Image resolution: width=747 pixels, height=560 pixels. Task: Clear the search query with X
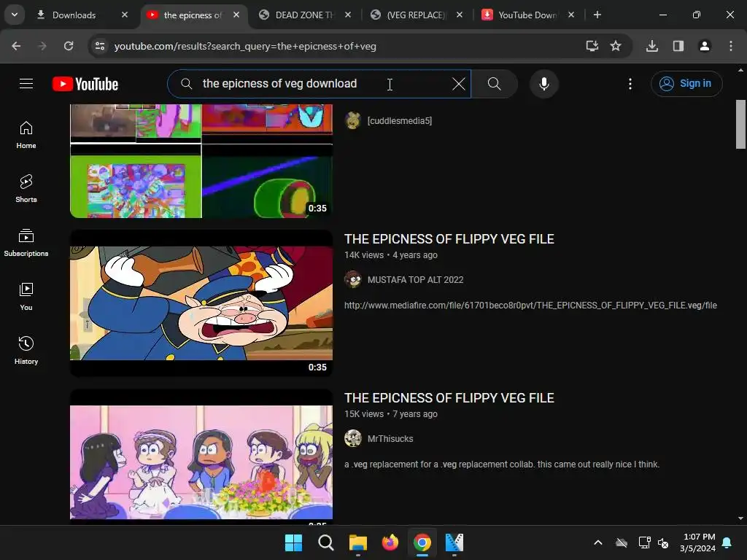458,84
